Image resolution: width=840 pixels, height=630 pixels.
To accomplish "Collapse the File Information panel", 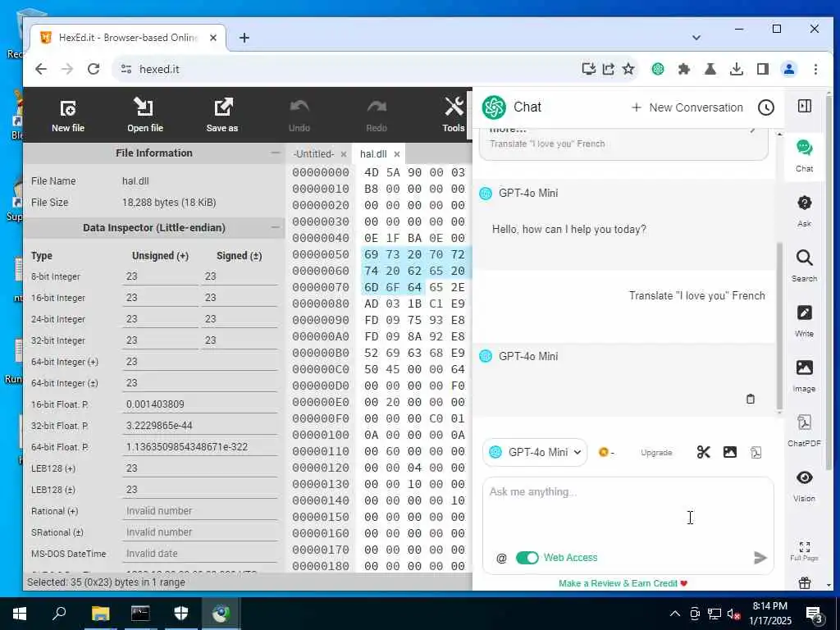I will coord(276,153).
